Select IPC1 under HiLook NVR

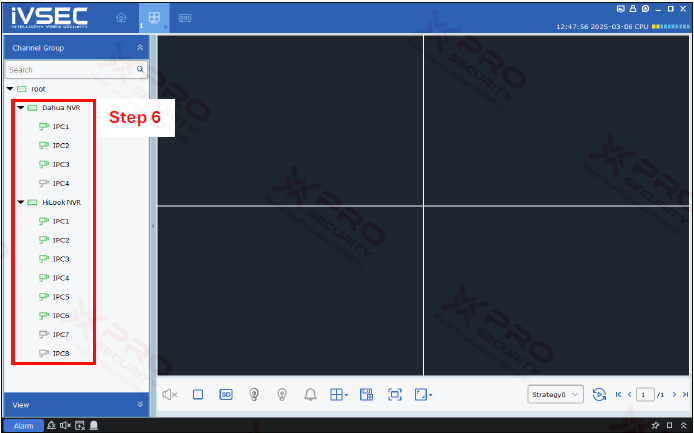tap(61, 221)
